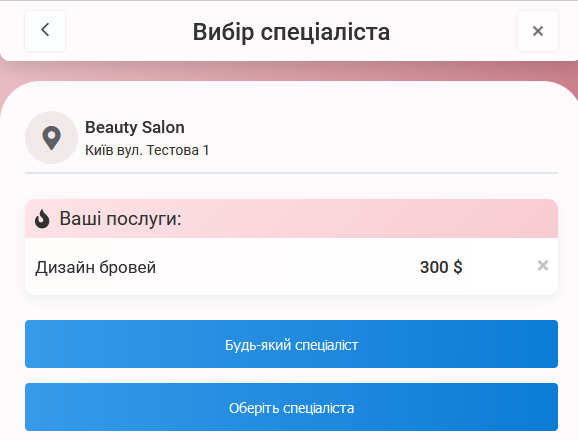
Task: Click the Вибір спеціаліста title
Action: tap(291, 32)
